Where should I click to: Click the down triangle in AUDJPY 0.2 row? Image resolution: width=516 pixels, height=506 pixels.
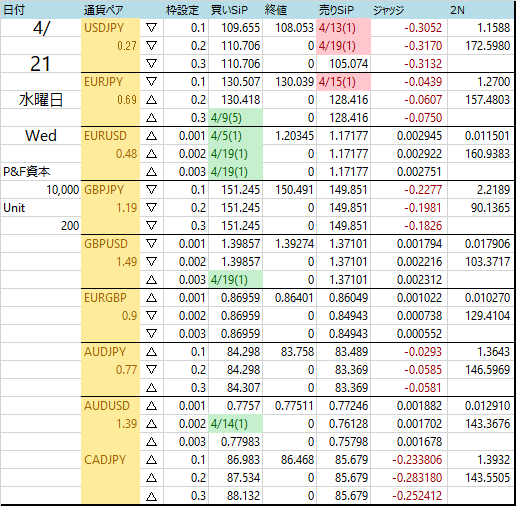(x=152, y=370)
